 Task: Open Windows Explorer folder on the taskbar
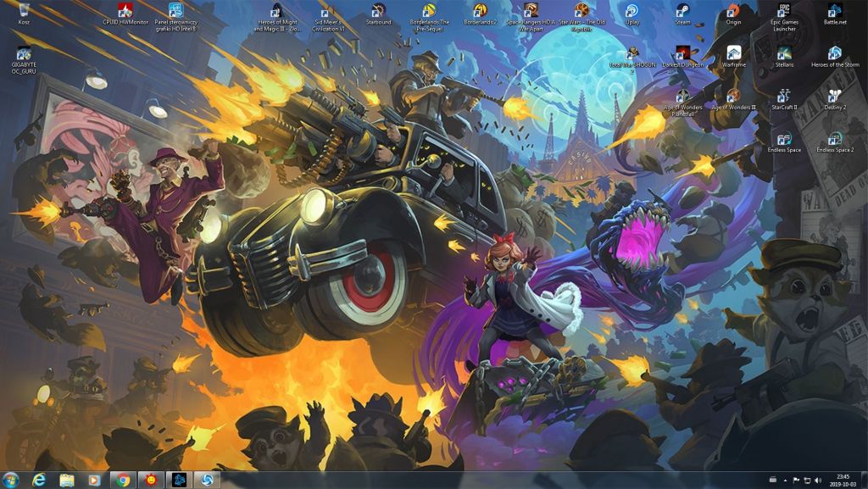tap(67, 481)
